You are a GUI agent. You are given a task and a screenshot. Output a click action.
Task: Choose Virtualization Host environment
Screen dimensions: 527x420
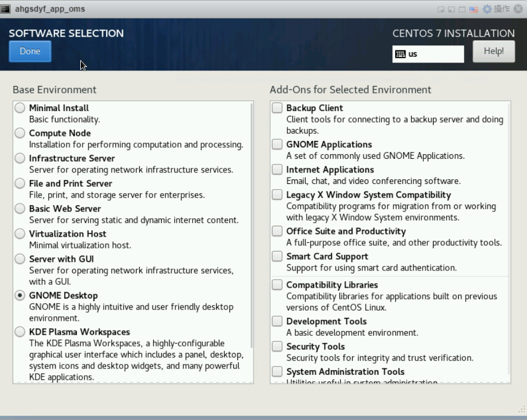20,234
